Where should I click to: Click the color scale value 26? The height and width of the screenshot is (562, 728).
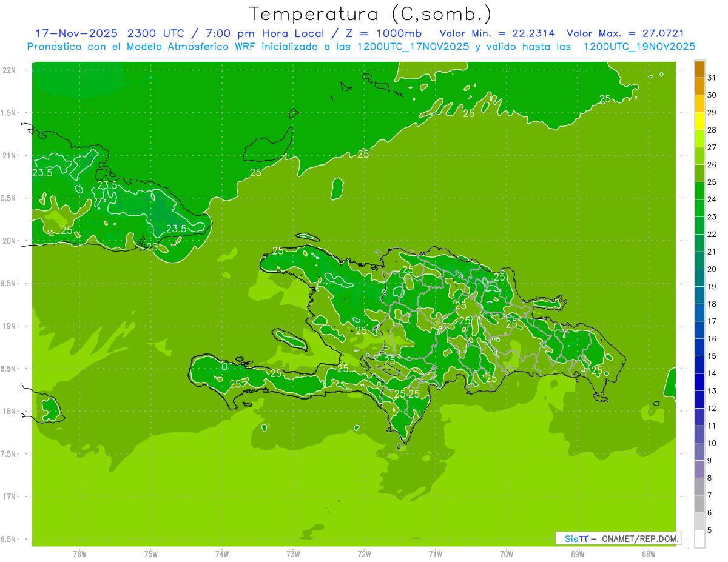pos(712,165)
